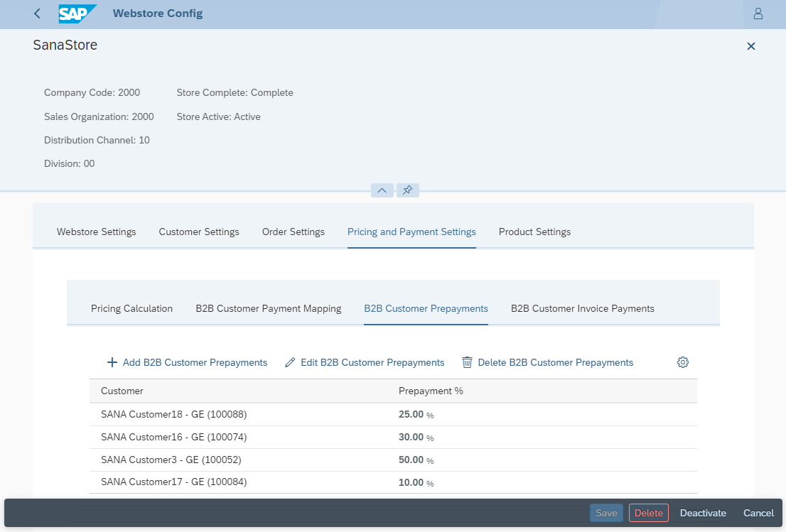Select Pricing and Payment Settings tab

[x=411, y=232]
